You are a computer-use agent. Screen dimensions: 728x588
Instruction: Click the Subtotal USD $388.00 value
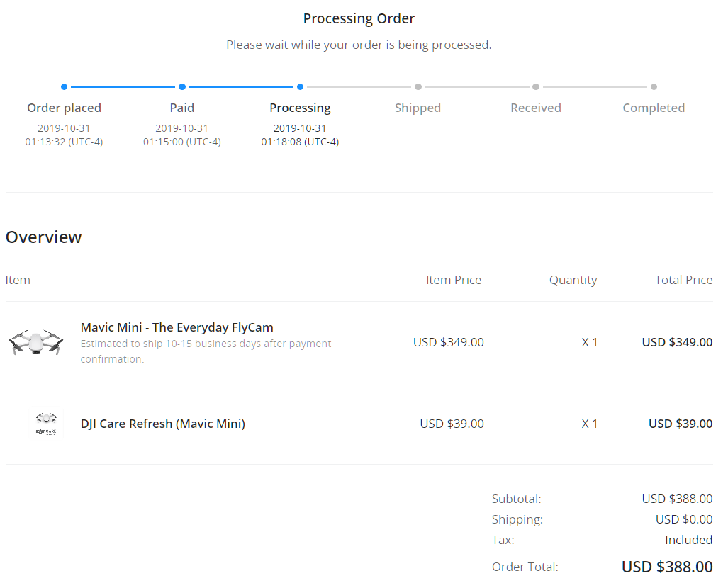pos(678,499)
